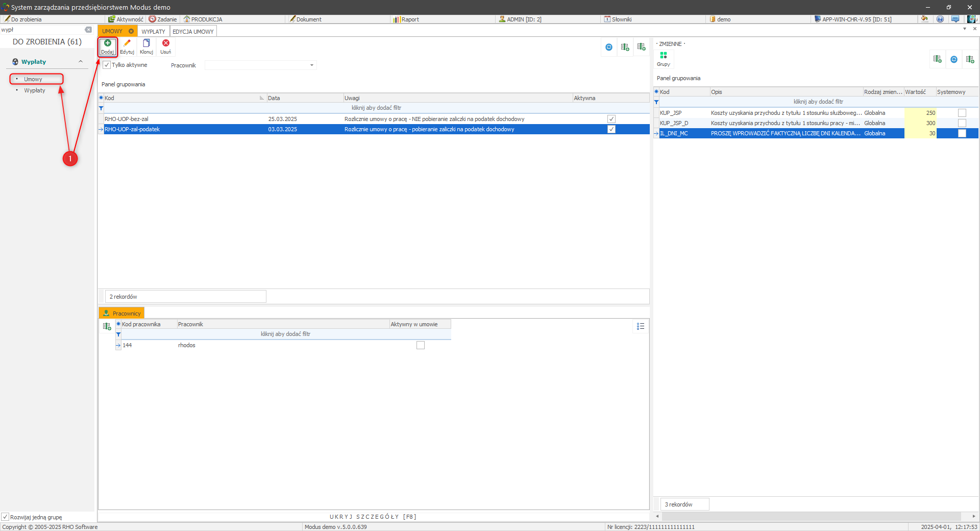Screen dimensions: 980x531
Task: Toggle the Tylko aktywne checkbox
Action: click(x=107, y=65)
